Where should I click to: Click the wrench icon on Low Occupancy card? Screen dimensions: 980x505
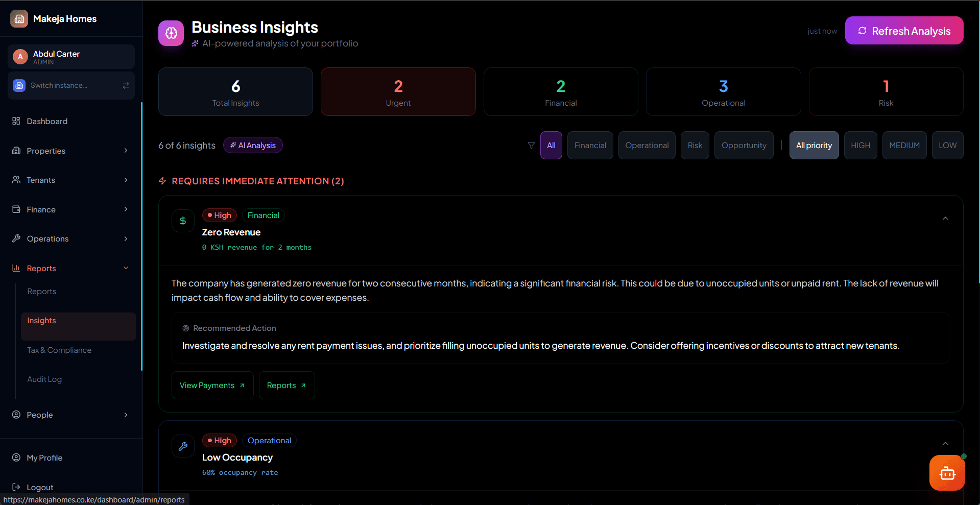[183, 446]
